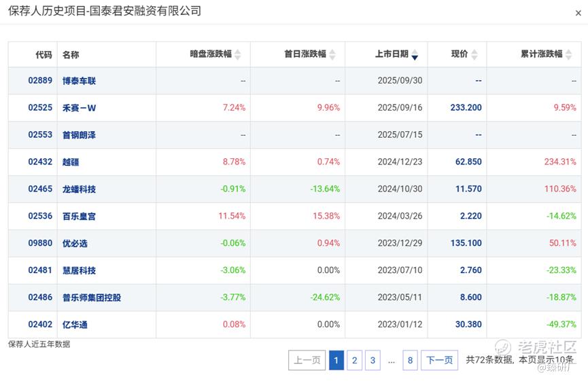The width and height of the screenshot is (588, 381).
Task: Open stock code 02486
Action: pos(40,297)
